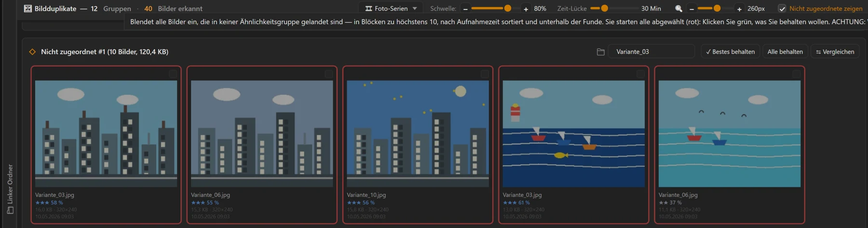Screen dimensions: 868x228
Task: Click Bestes behalten button
Action: (730, 52)
